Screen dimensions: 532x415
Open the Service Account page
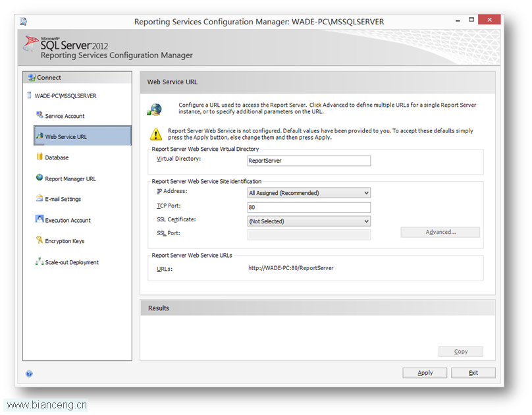65,116
